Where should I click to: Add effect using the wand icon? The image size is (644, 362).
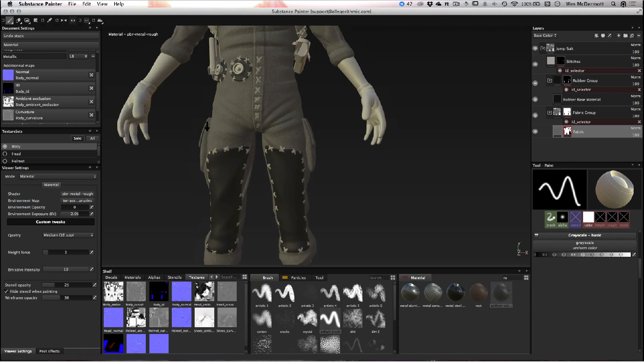pyautogui.click(x=610, y=36)
